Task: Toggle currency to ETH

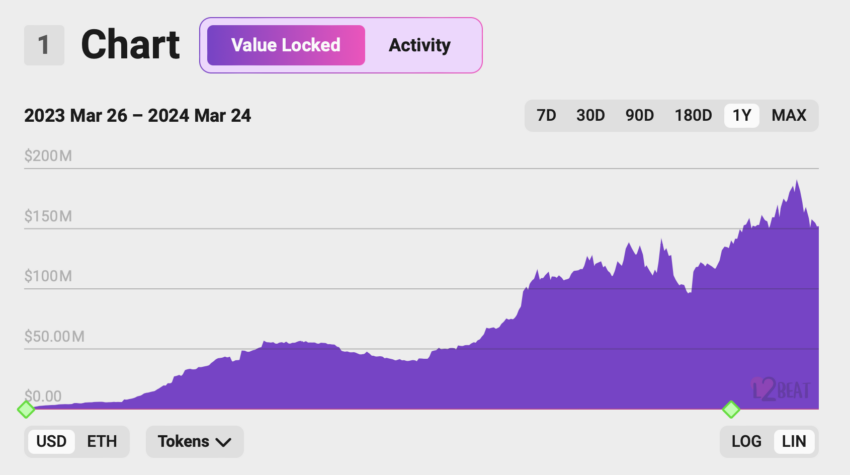Action: pos(102,441)
